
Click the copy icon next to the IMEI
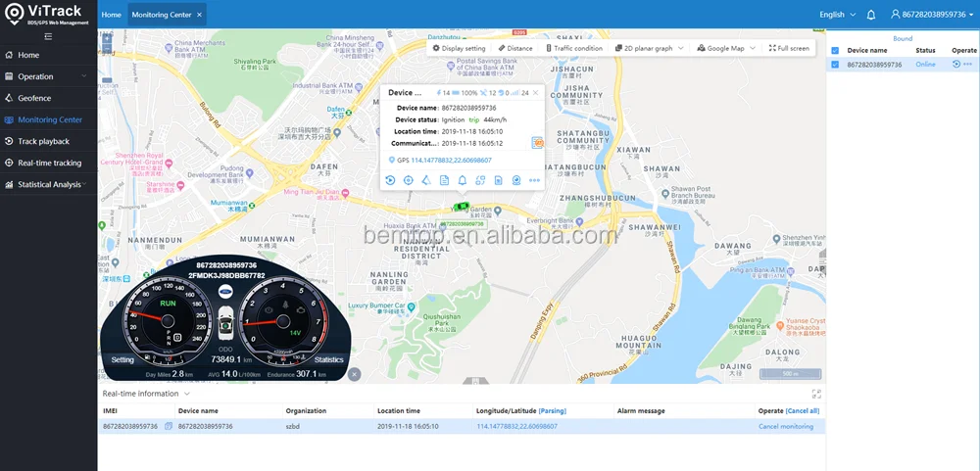pyautogui.click(x=169, y=426)
